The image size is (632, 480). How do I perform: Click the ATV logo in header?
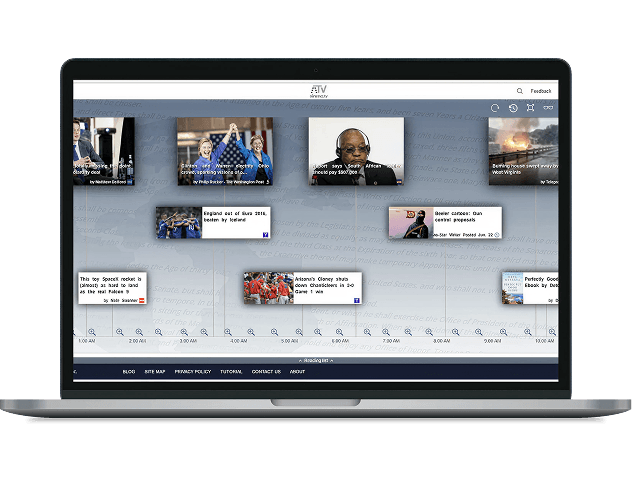317,91
